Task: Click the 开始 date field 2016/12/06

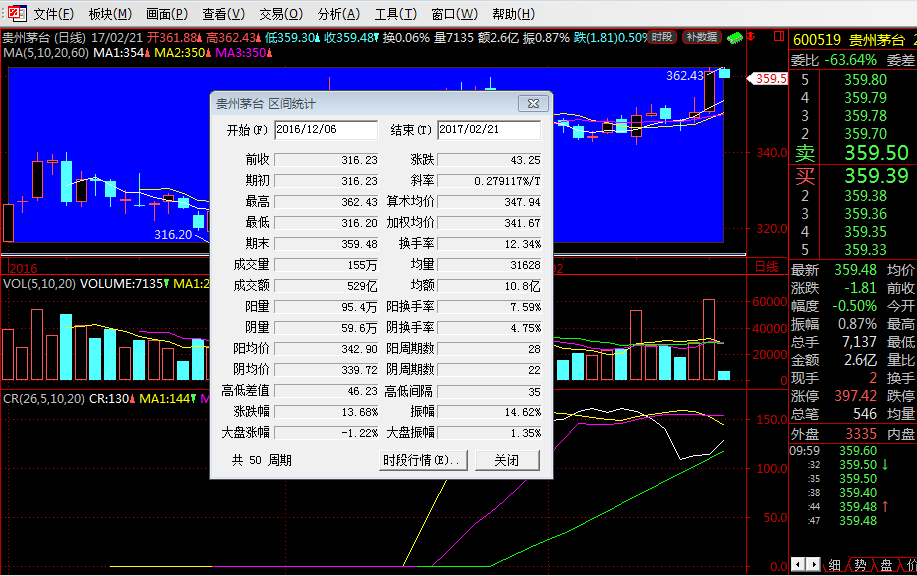Action: click(326, 130)
